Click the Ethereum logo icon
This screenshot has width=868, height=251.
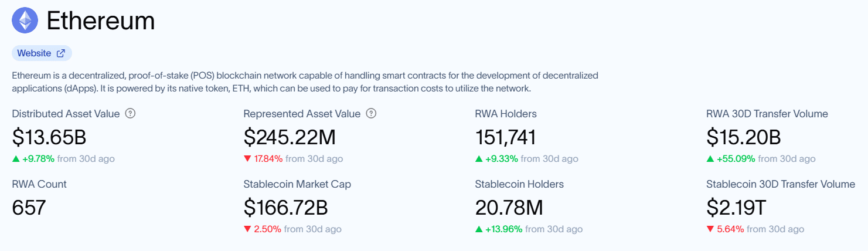(25, 21)
